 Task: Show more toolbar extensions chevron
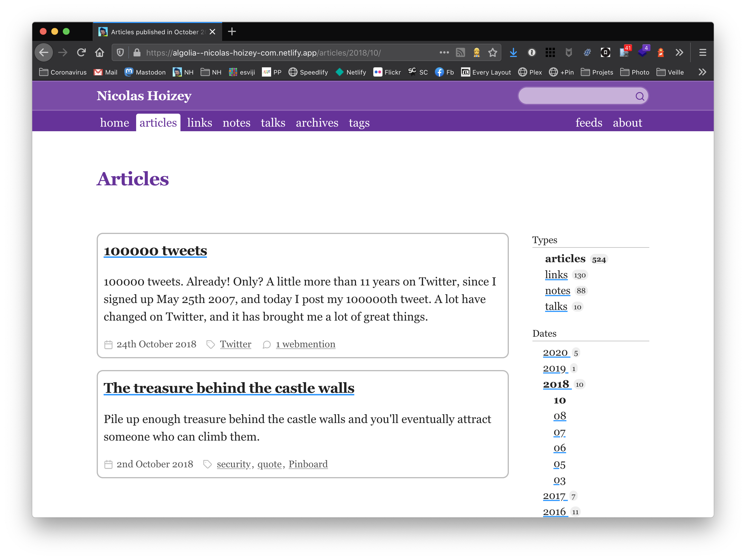tap(680, 53)
